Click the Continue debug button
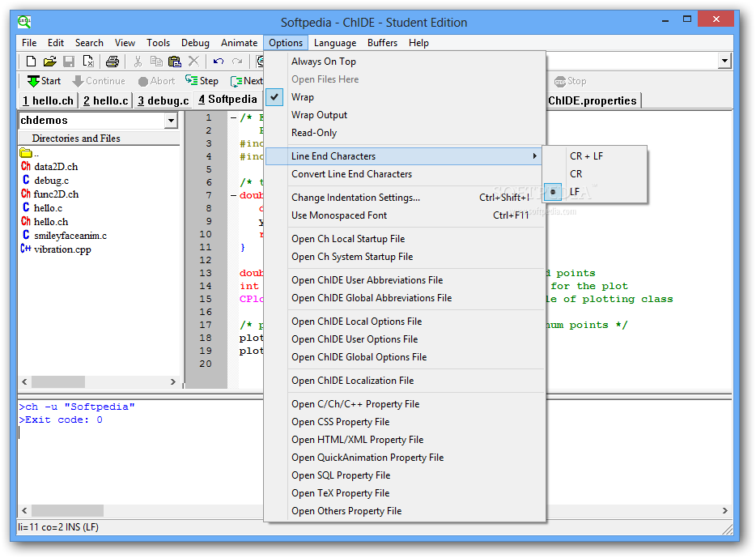The image size is (756, 558). [99, 81]
